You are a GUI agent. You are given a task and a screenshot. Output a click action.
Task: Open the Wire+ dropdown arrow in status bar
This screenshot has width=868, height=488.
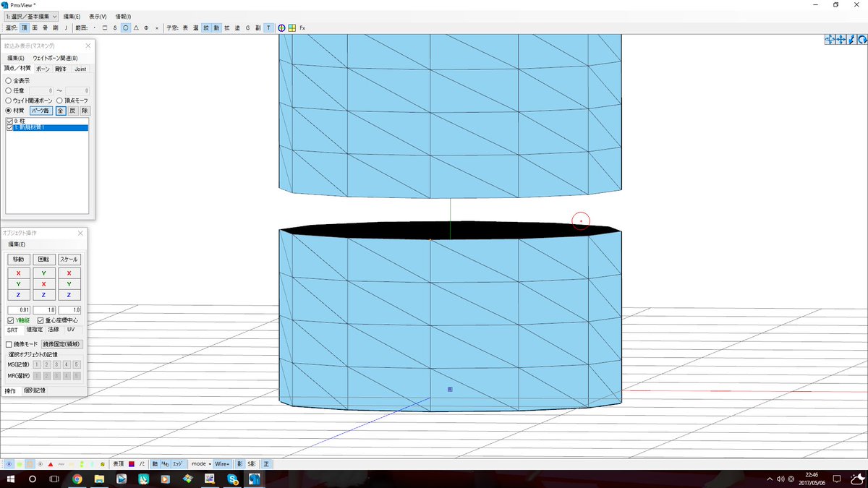click(229, 463)
